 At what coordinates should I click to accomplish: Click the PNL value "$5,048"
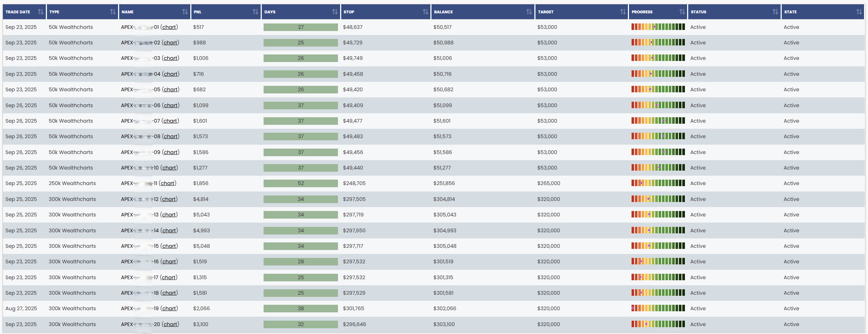tap(201, 246)
